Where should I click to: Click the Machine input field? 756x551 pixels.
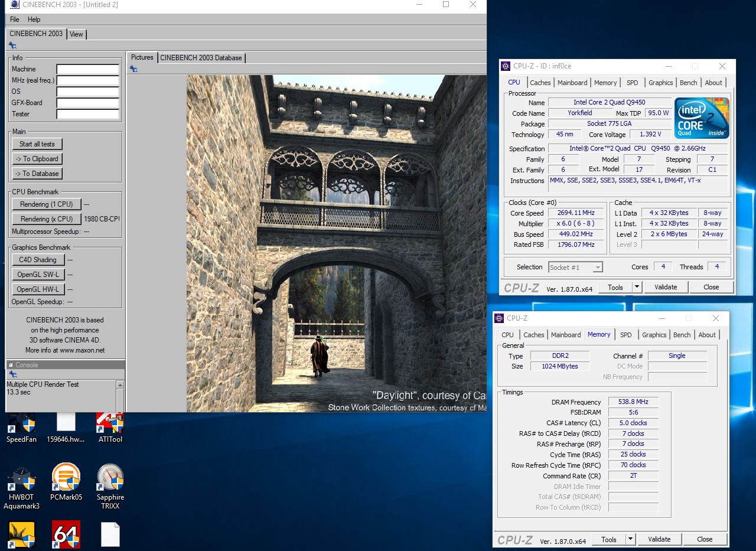point(87,69)
